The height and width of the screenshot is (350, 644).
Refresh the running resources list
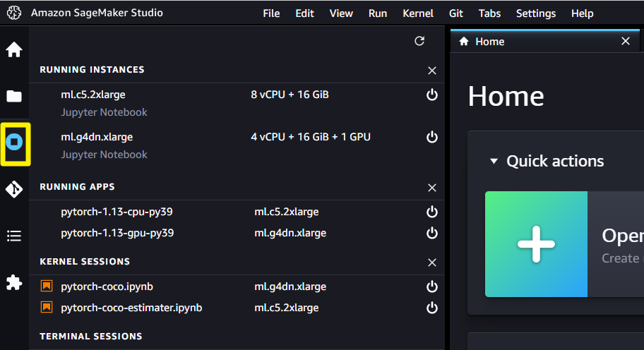[419, 41]
